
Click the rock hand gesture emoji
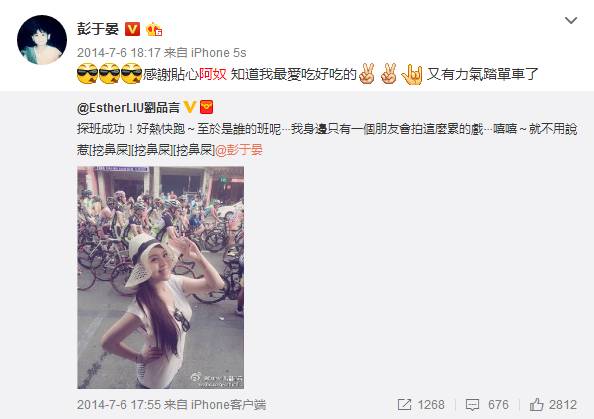pos(412,74)
